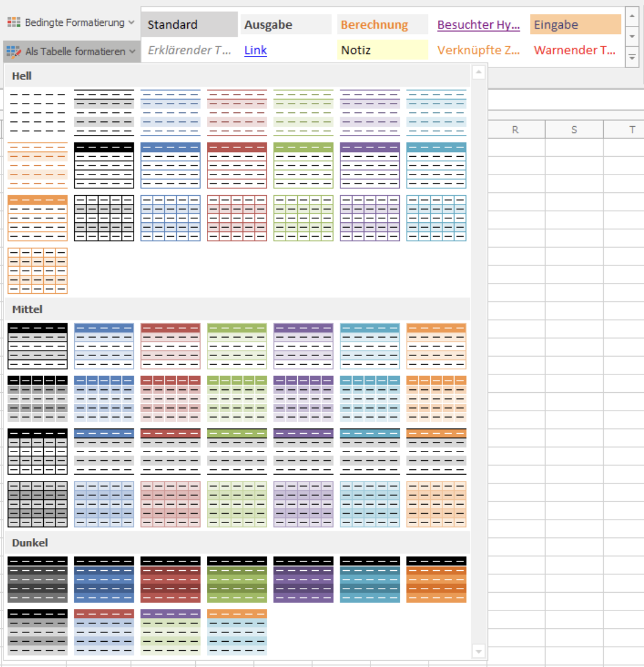
Task: Choose Dunkel gray style with black header
Action: (x=37, y=580)
